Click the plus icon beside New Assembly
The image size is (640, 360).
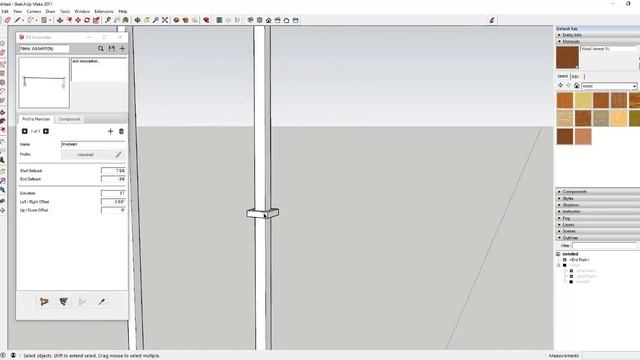tap(122, 49)
